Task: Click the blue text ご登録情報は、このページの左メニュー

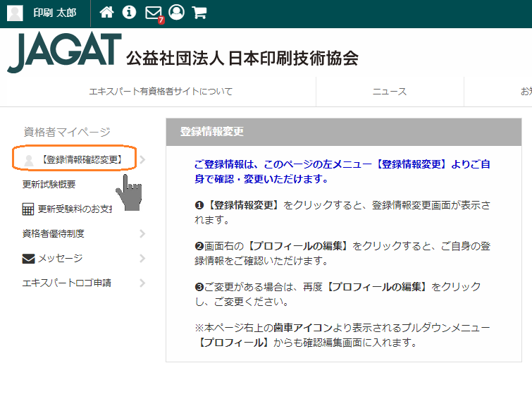Action: (x=342, y=171)
